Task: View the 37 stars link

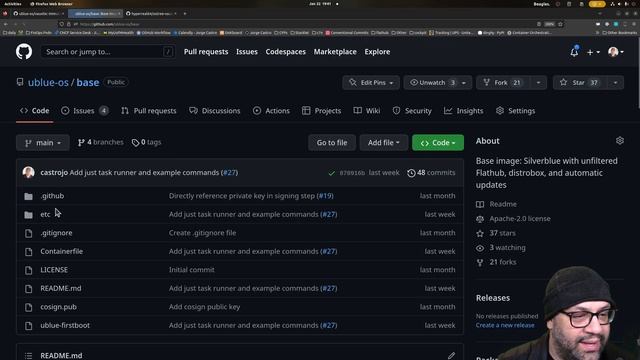Action: pos(502,233)
